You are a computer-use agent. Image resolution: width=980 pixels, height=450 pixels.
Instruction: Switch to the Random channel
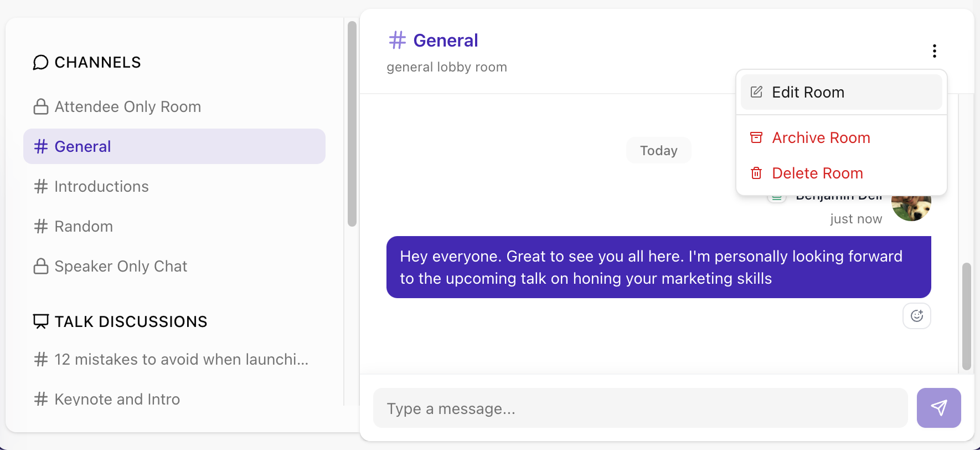pyautogui.click(x=84, y=226)
